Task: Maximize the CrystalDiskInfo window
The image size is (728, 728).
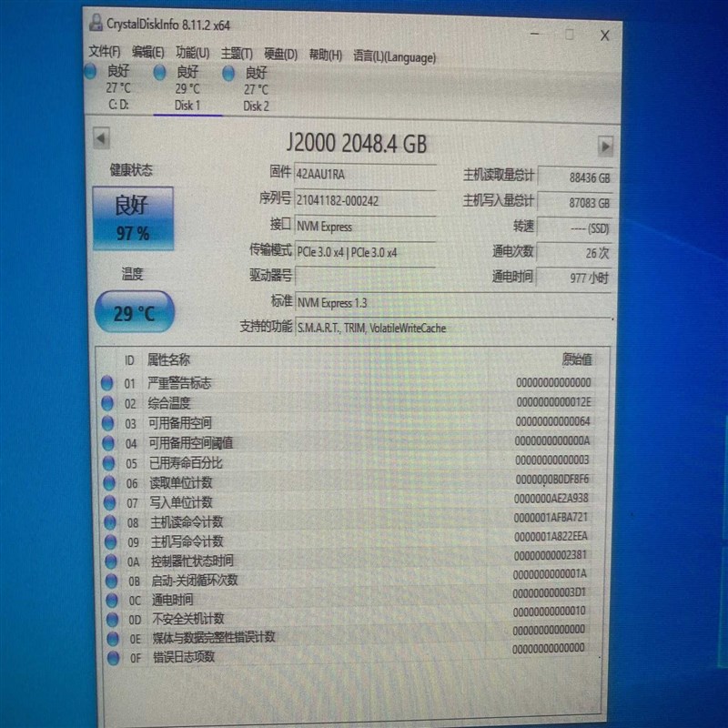Action: pyautogui.click(x=570, y=35)
